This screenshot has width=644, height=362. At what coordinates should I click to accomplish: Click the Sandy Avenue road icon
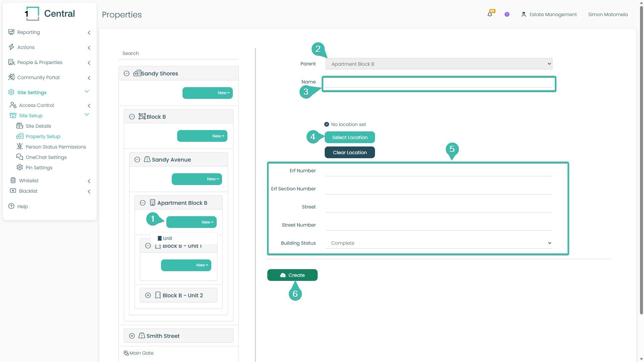[147, 159]
